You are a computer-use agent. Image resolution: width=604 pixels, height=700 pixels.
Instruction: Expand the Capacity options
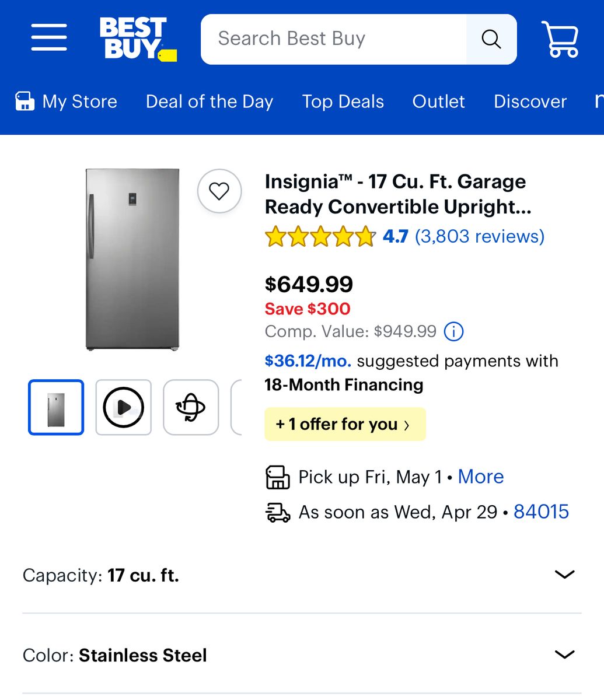(564, 575)
